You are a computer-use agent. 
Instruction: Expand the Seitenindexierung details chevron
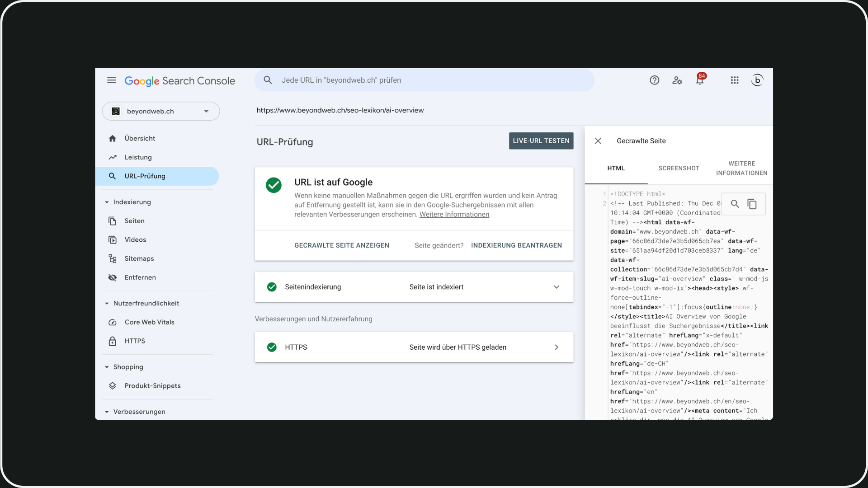(557, 287)
